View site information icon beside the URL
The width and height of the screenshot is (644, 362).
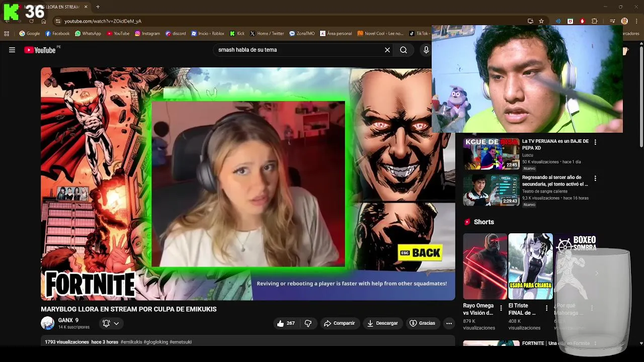click(x=58, y=21)
